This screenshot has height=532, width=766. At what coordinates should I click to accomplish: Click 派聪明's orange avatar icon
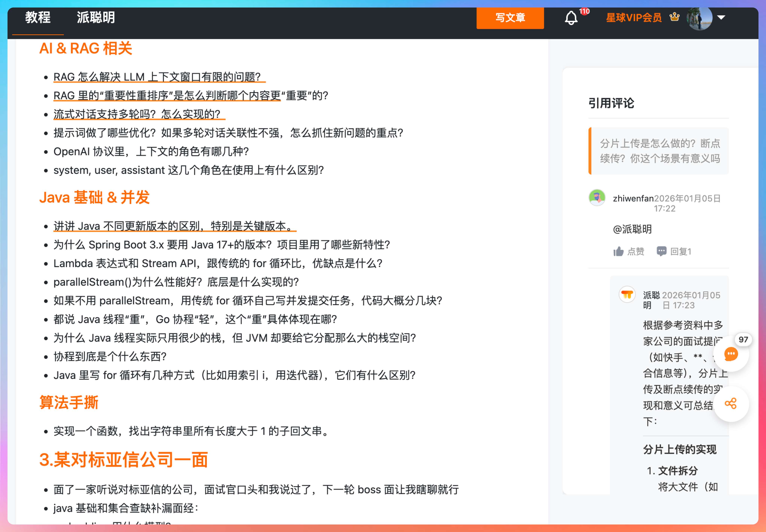point(627,295)
